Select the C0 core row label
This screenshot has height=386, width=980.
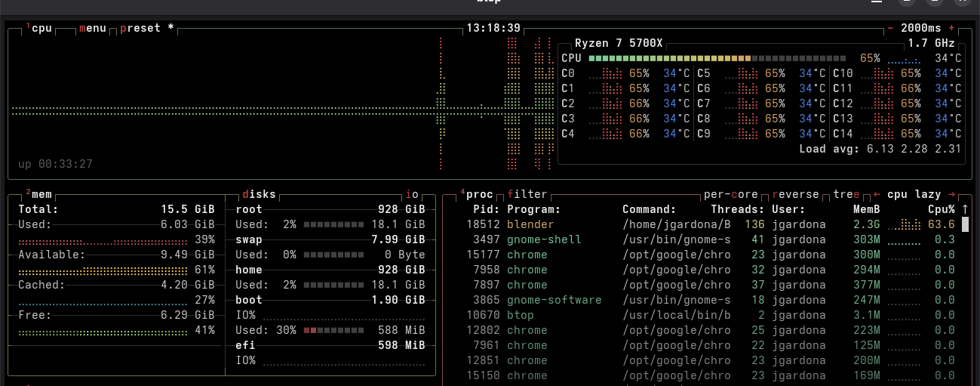(568, 73)
